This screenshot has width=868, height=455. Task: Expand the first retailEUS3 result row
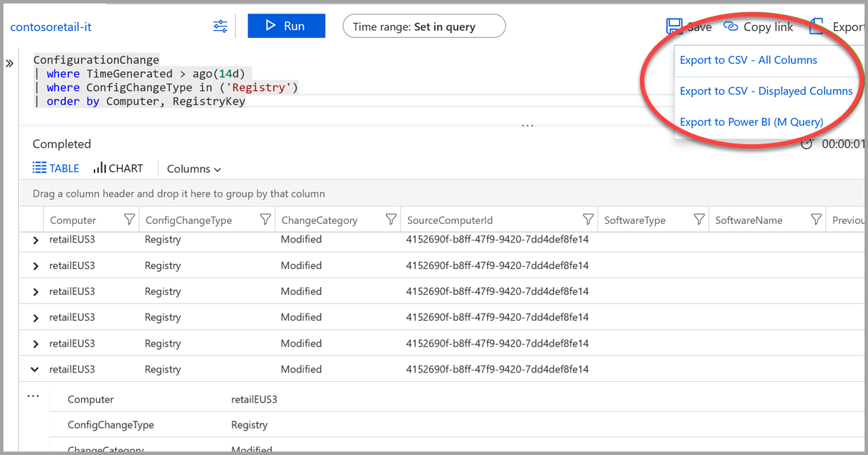tap(36, 240)
